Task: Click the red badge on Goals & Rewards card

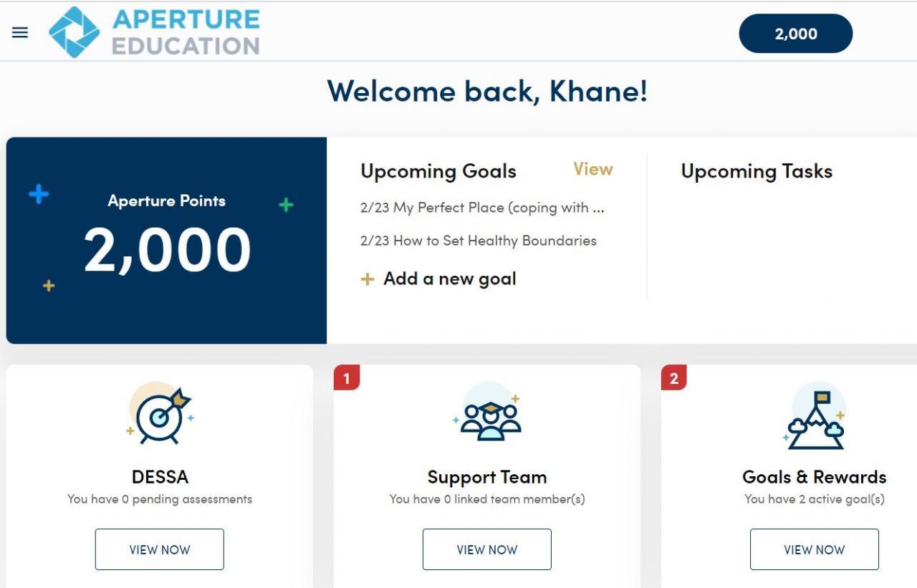Action: click(673, 378)
